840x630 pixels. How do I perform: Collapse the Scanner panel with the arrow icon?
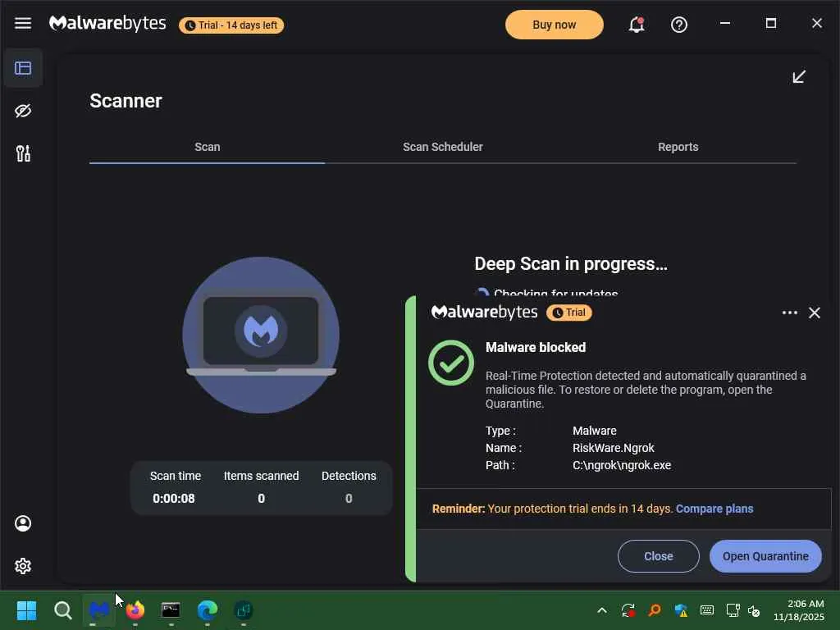[x=799, y=76]
